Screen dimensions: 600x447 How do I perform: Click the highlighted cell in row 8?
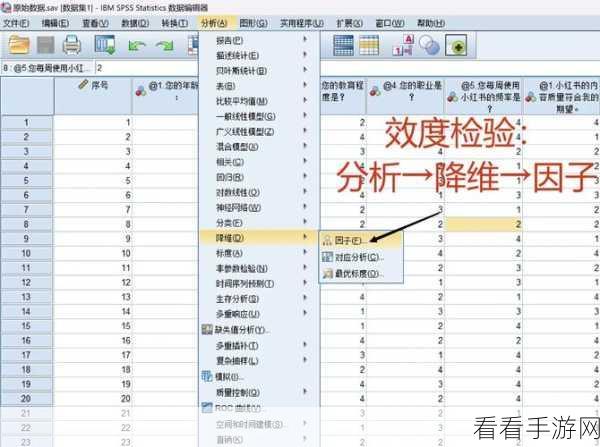tap(484, 224)
